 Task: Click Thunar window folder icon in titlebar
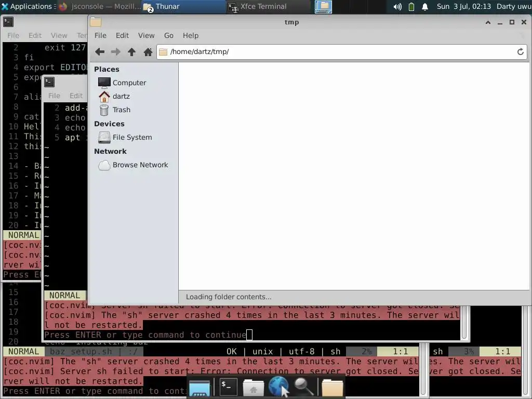(96, 22)
